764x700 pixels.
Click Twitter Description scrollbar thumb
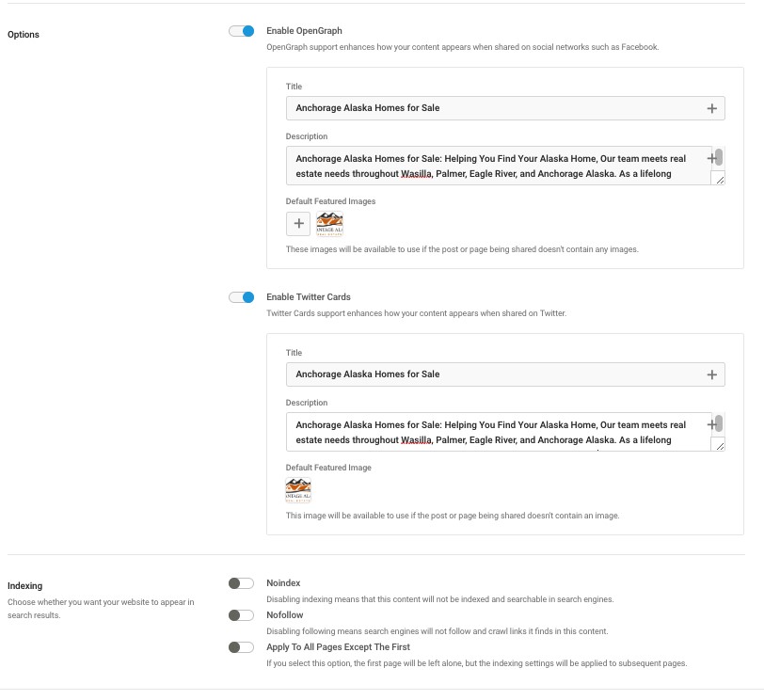(719, 423)
